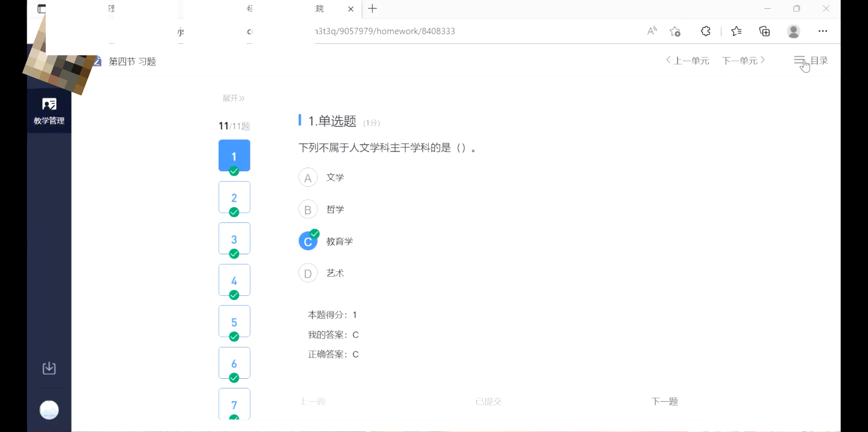Close the active browser tab
This screenshot has width=868, height=432.
(350, 9)
